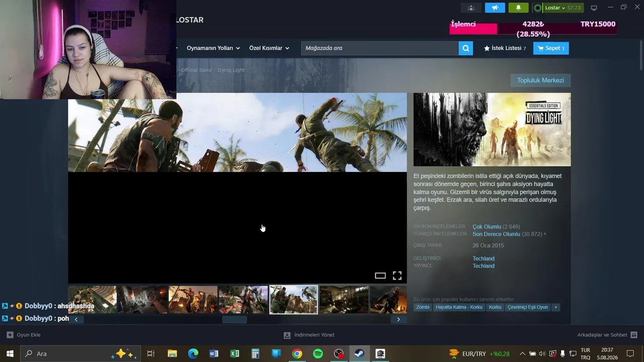644x362 pixels.
Task: Click EUR/TRY currency widget on taskbar
Action: [479, 354]
